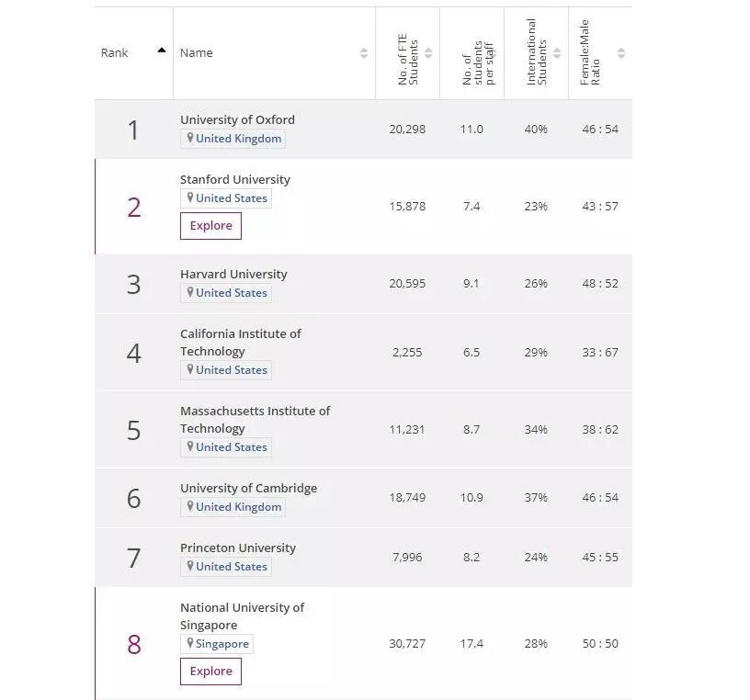Screen dimensions: 750x700
Task: Explore Stanford University
Action: [x=210, y=226]
